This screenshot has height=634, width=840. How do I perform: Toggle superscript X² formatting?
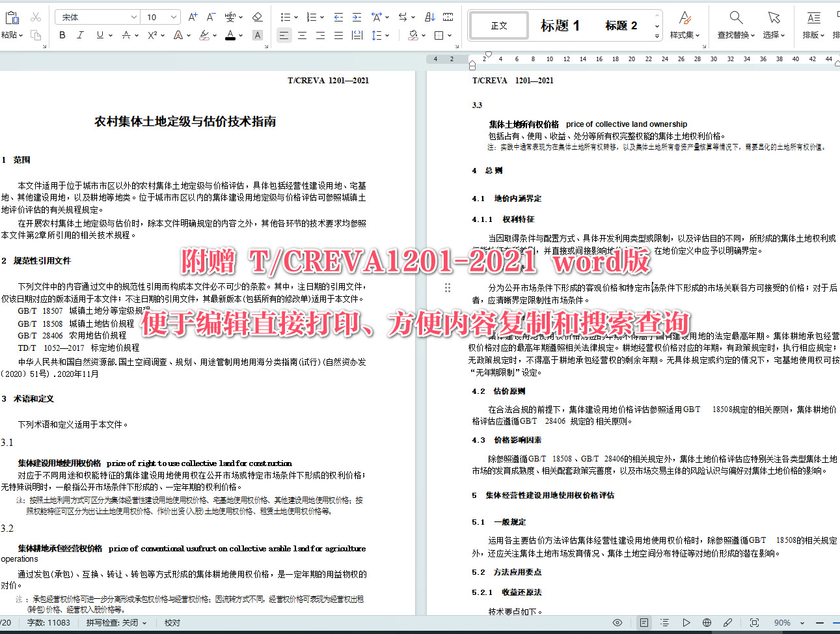(152, 35)
